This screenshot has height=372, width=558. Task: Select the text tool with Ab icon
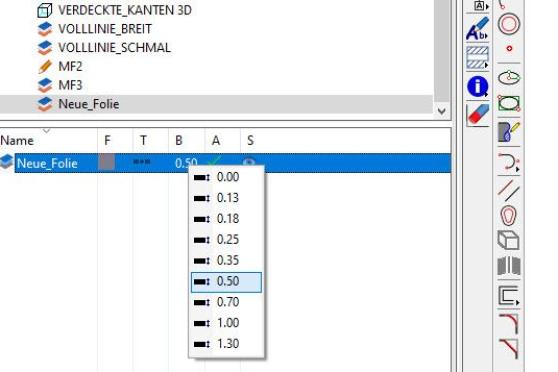click(478, 28)
